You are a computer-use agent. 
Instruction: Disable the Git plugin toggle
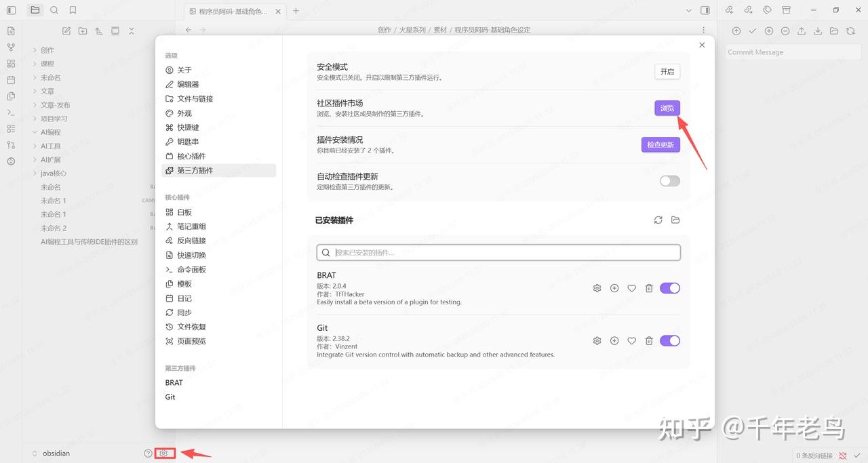670,341
